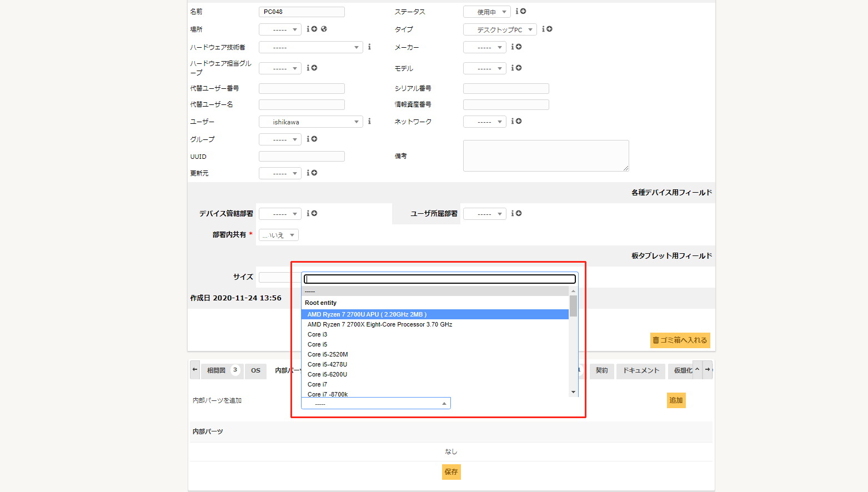Click the add icon beside ネットワーク
The image size is (868, 492).
[519, 121]
